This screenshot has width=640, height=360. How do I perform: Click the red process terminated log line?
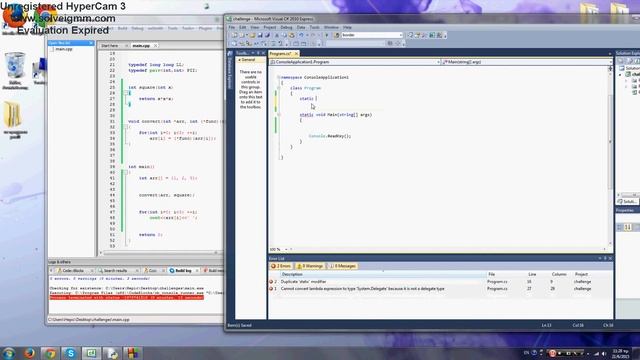coord(127,298)
